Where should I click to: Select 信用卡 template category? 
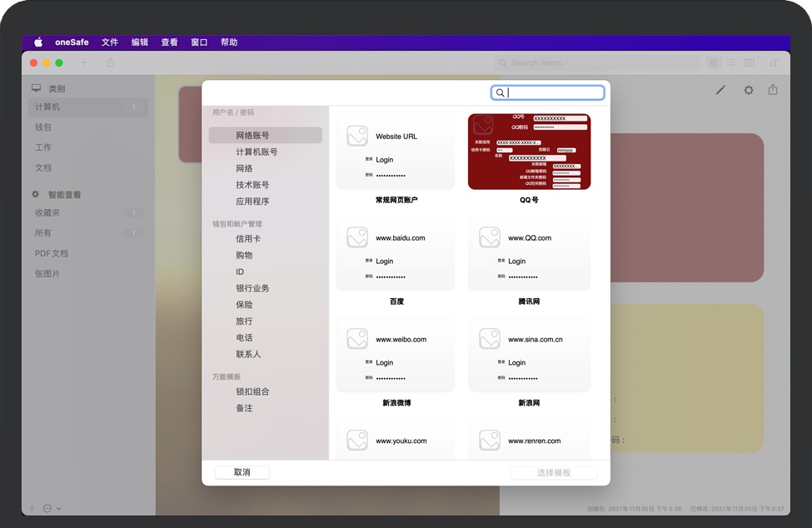tap(248, 239)
